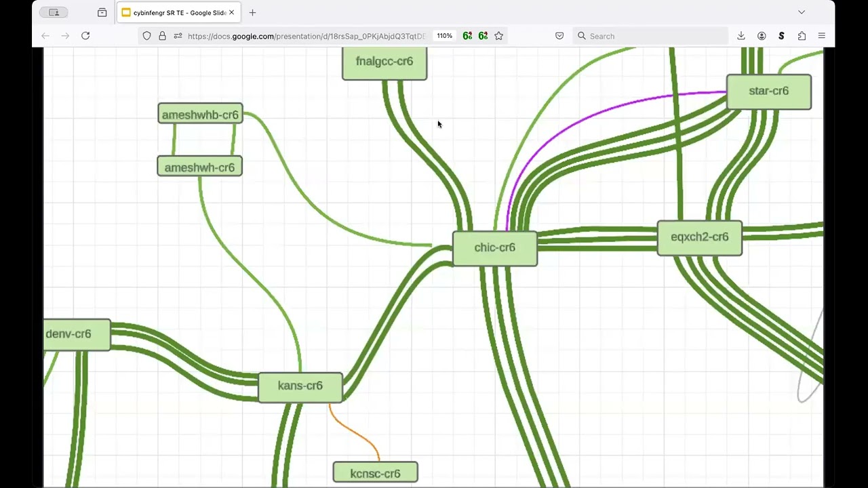Select the ameshwh-cr6 node

coord(199,167)
